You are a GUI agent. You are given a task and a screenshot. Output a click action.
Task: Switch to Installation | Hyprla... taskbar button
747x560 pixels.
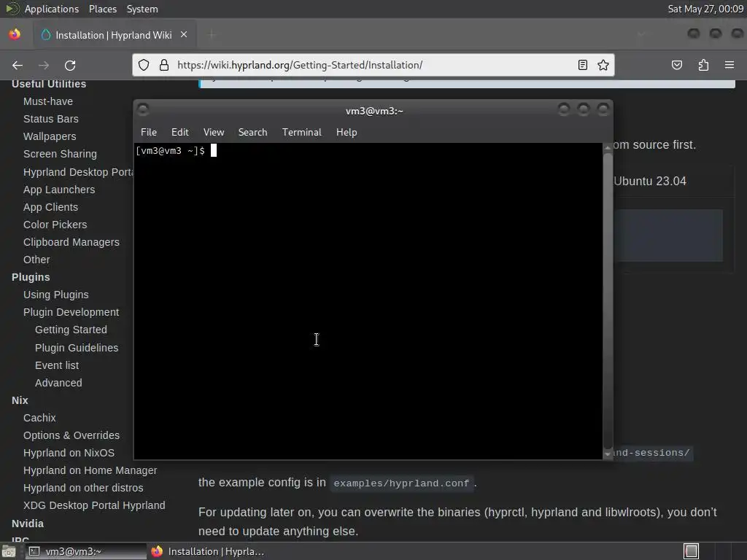pos(208,551)
